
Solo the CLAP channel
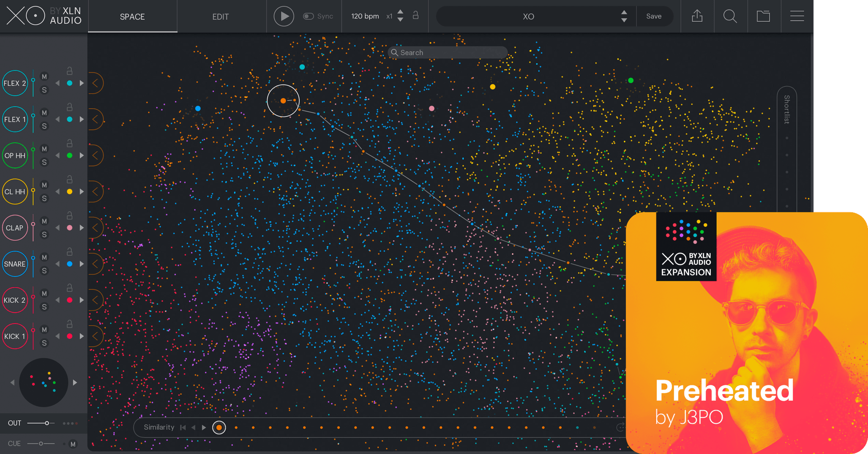coord(44,234)
